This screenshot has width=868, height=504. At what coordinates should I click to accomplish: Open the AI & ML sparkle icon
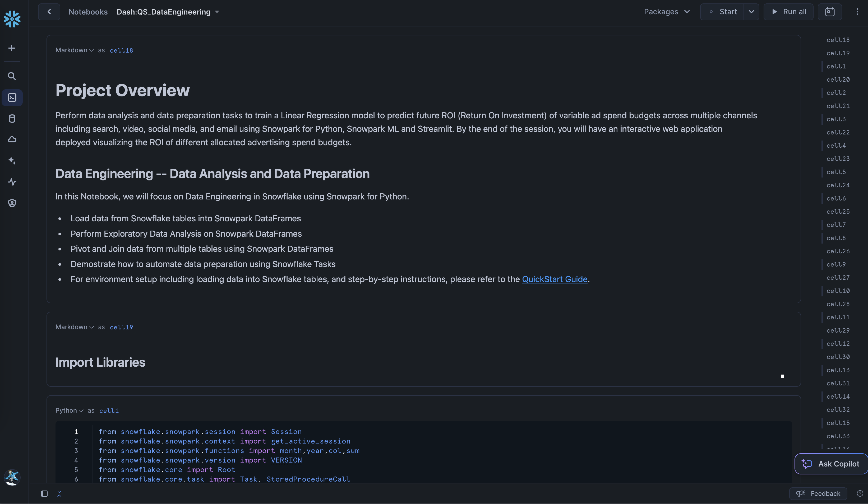(x=12, y=161)
